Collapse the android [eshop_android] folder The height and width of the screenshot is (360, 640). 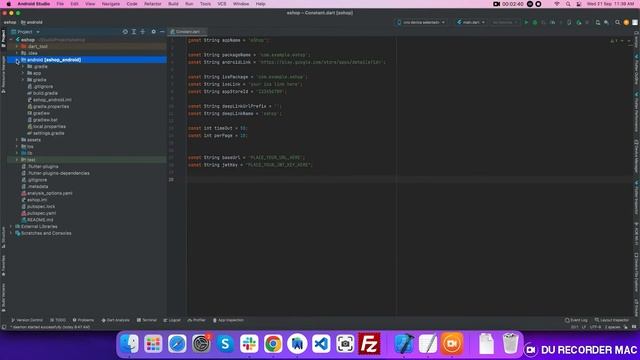17,60
